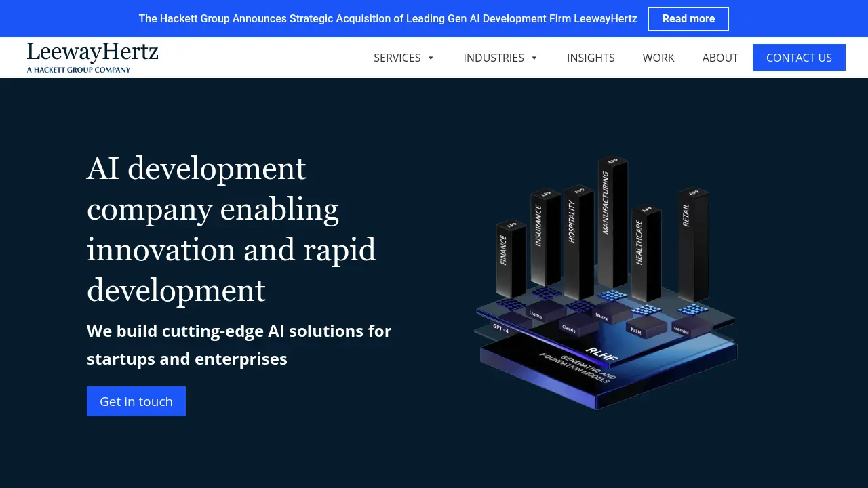Expand the Industries dropdown arrow
The width and height of the screenshot is (868, 488).
534,58
